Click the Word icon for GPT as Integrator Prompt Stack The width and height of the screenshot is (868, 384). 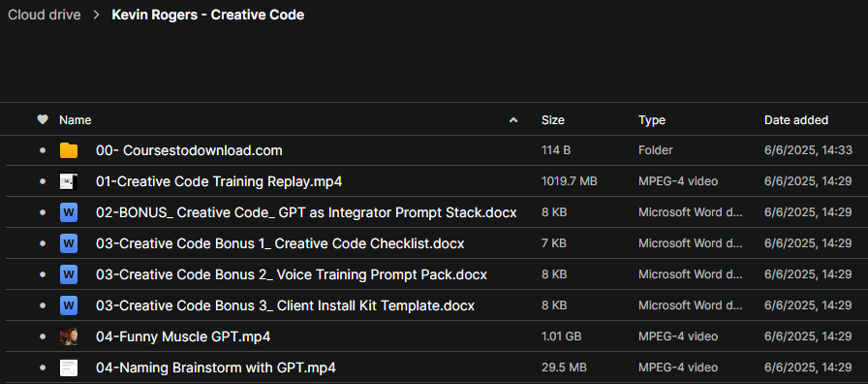(x=69, y=212)
